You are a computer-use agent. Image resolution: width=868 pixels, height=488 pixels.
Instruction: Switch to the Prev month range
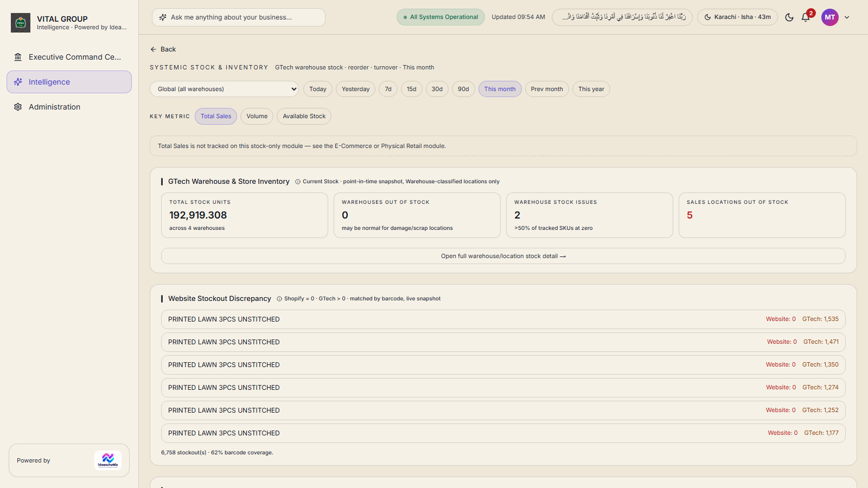tap(547, 89)
